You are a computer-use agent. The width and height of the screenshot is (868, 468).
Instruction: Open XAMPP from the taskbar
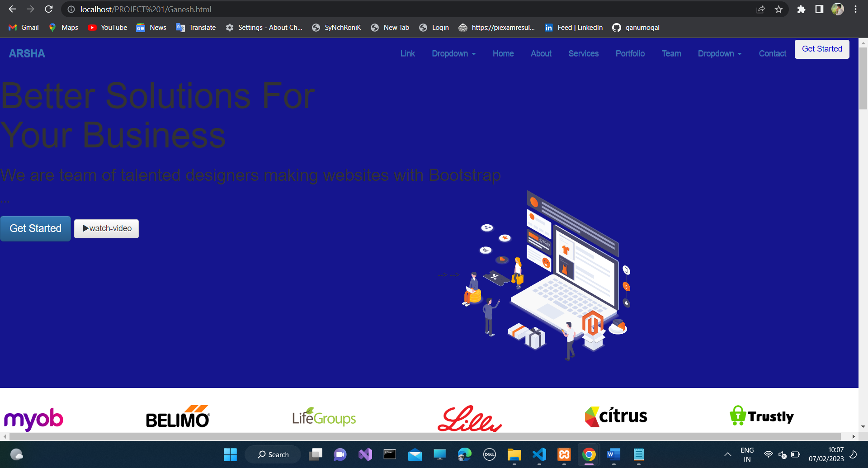pos(564,454)
